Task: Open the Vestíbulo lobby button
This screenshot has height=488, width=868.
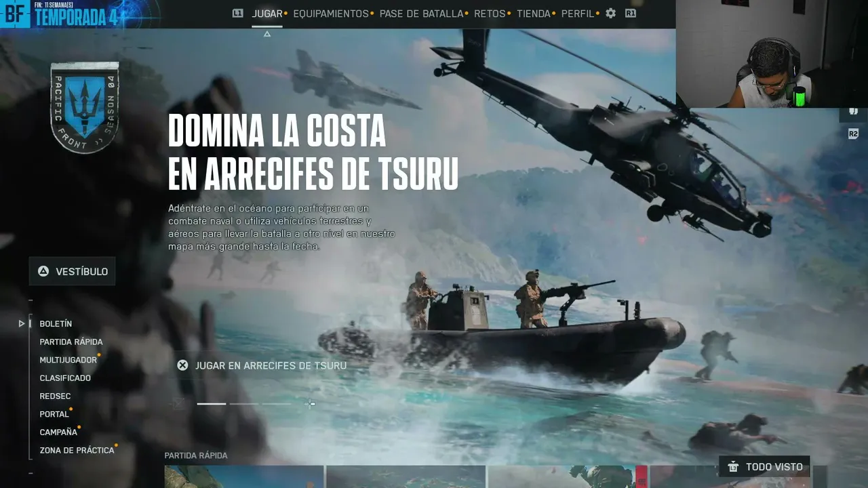Action: click(73, 271)
